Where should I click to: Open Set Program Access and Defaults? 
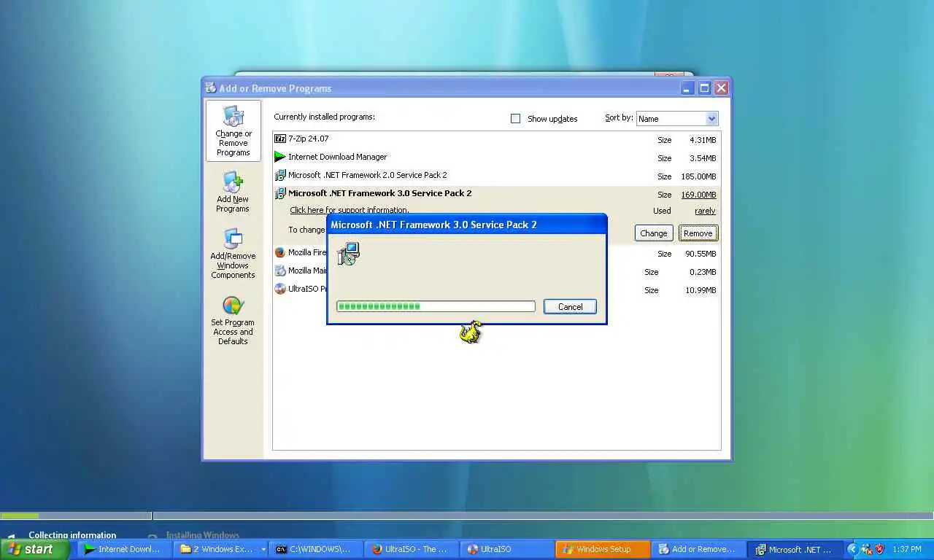[233, 321]
